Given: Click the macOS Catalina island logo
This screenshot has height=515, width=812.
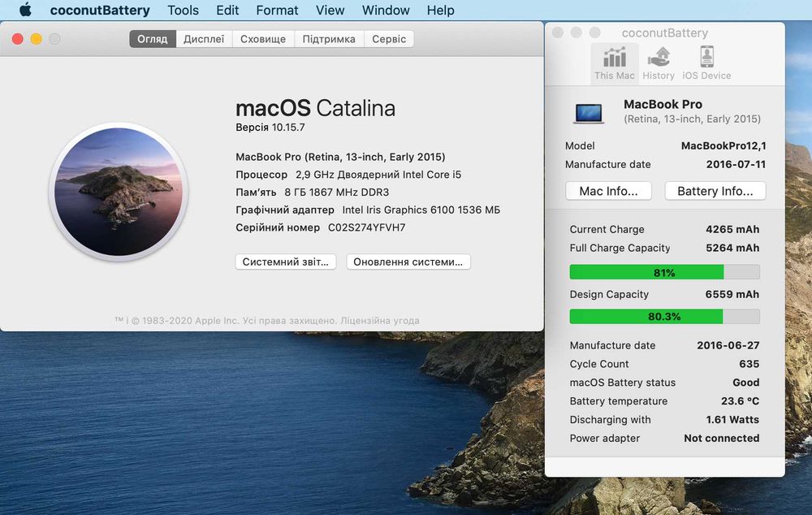Looking at the screenshot, I should coord(119,192).
